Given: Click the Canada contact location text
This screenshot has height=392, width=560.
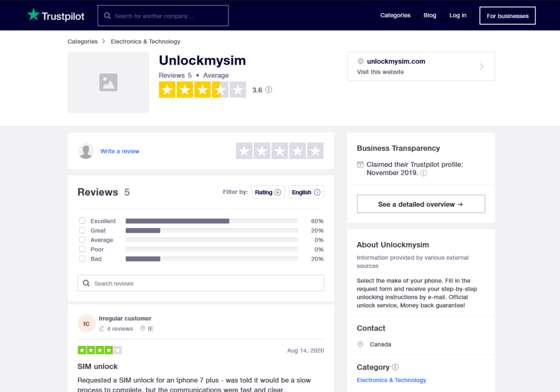Looking at the screenshot, I should 381,344.
